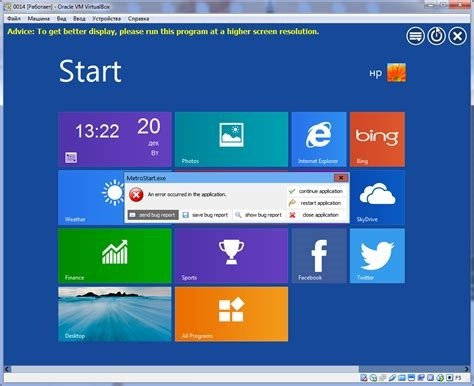
Task: Open the Twitter tile
Action: click(377, 256)
